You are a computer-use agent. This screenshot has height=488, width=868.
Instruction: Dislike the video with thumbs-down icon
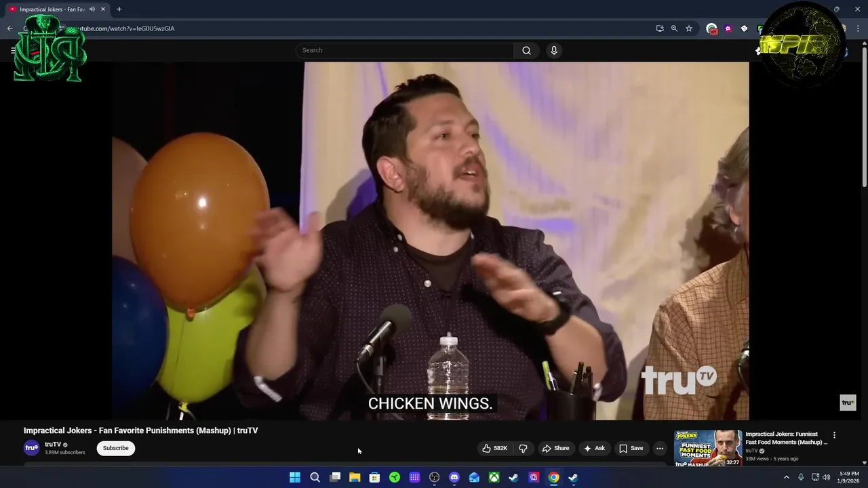[x=523, y=448]
